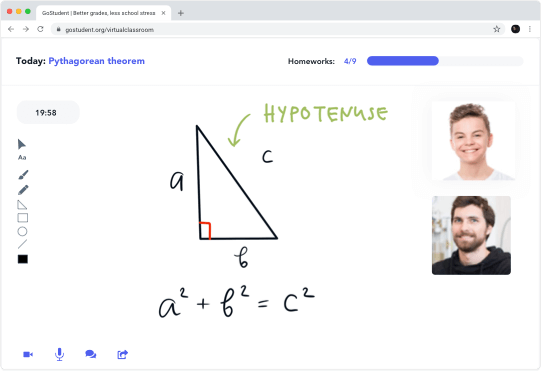
Task: Select the bearded tutor's video thumbnail
Action: 471,235
